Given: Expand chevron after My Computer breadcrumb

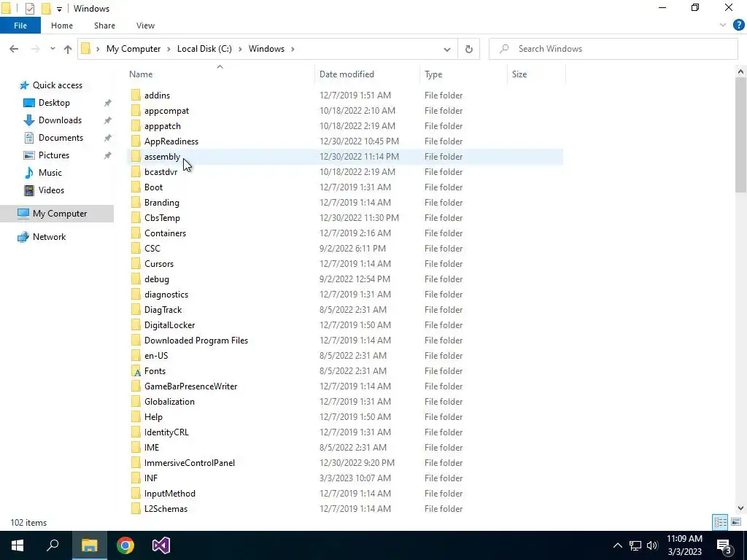Looking at the screenshot, I should [169, 49].
